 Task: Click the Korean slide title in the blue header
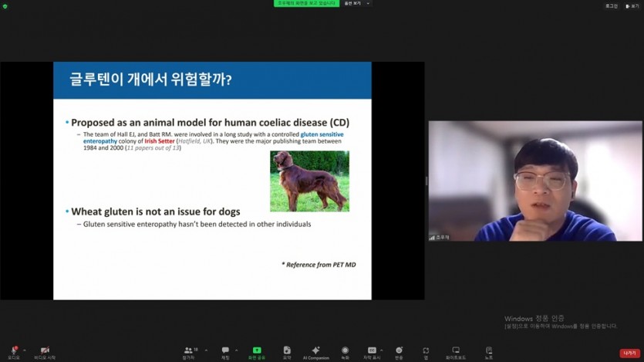(150, 80)
